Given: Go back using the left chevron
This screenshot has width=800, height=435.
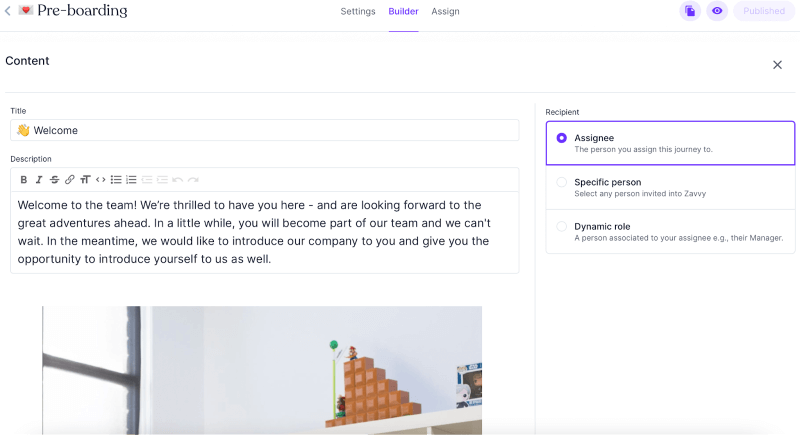Looking at the screenshot, I should click(x=8, y=11).
